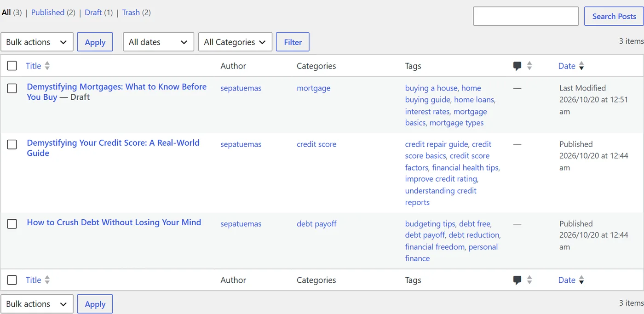The width and height of the screenshot is (644, 314).
Task: Click sort arrows beside footer Title column
Action: coord(47,280)
